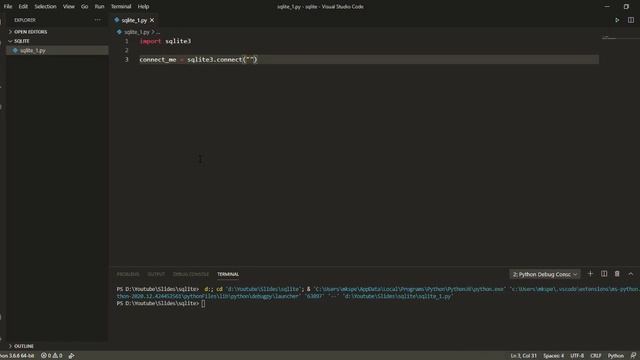This screenshot has height=360, width=640.
Task: Maximize the panel with chevron up
Action: pos(631,274)
